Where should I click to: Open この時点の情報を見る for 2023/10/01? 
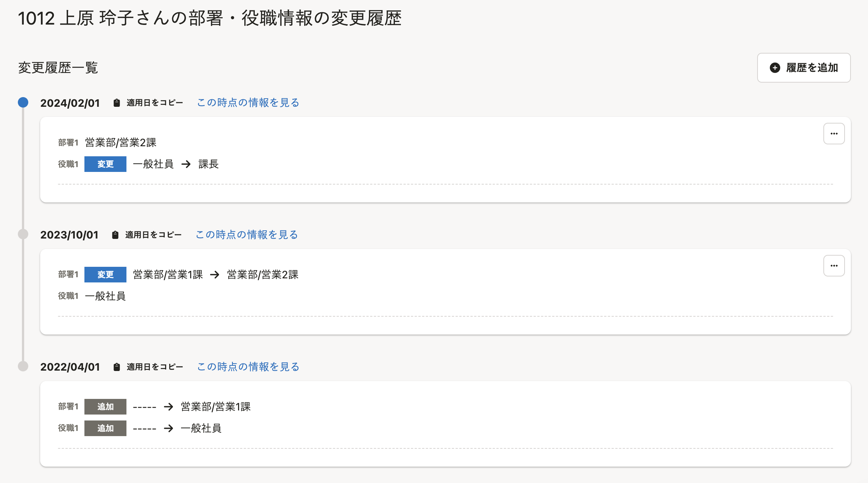point(247,235)
